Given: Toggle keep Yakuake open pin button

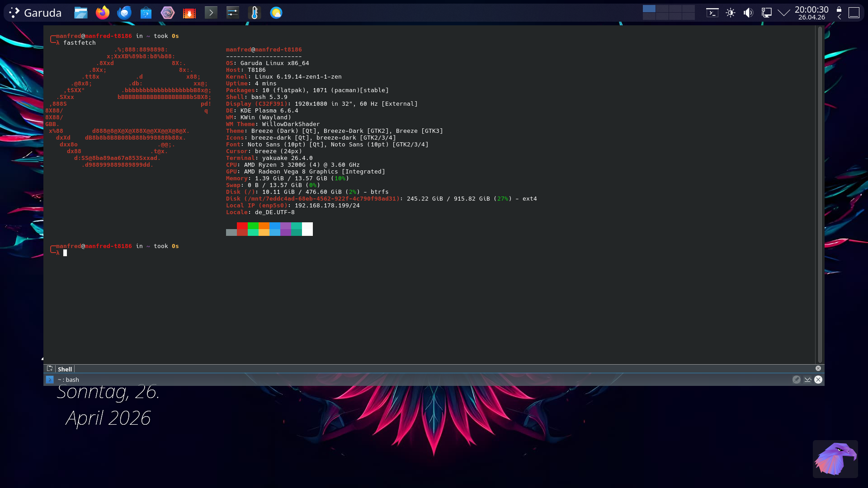Looking at the screenshot, I should (x=797, y=380).
